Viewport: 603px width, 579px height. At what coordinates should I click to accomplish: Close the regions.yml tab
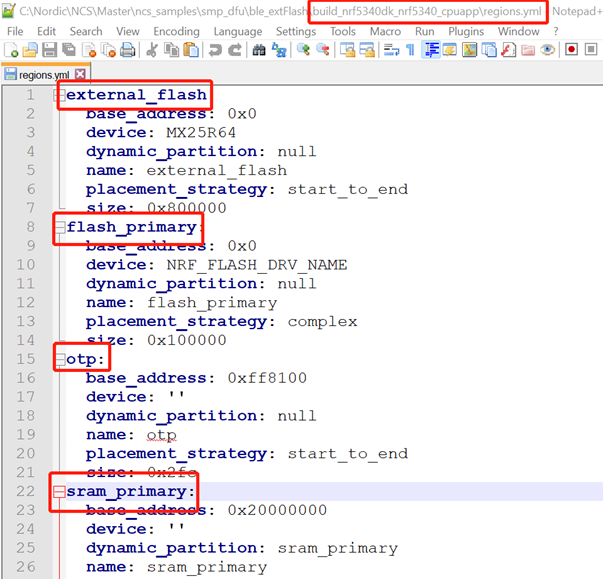coord(80,74)
